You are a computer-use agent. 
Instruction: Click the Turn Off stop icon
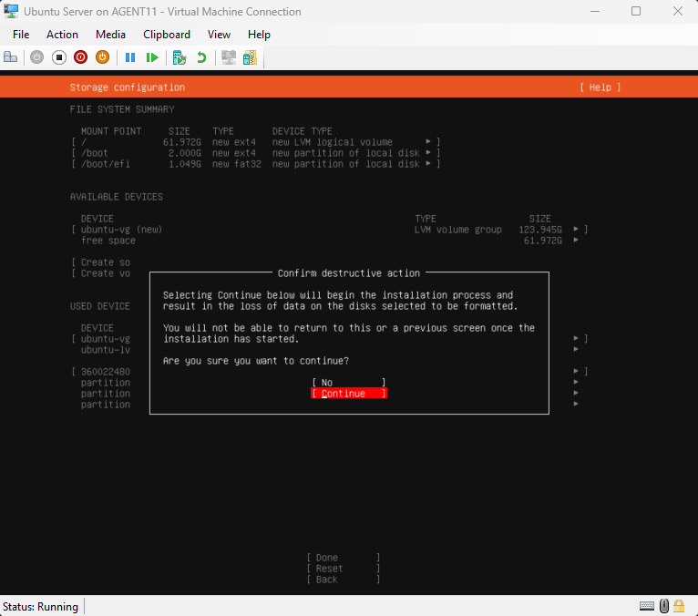pos(58,57)
